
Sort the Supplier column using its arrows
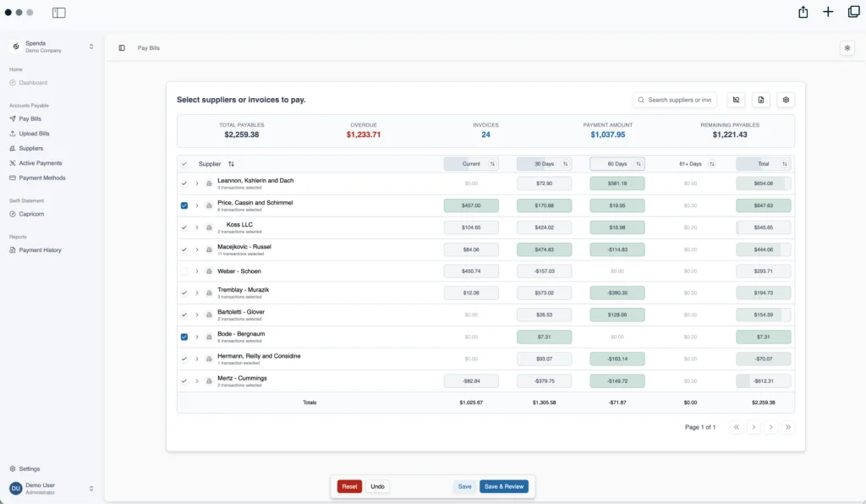click(x=231, y=164)
